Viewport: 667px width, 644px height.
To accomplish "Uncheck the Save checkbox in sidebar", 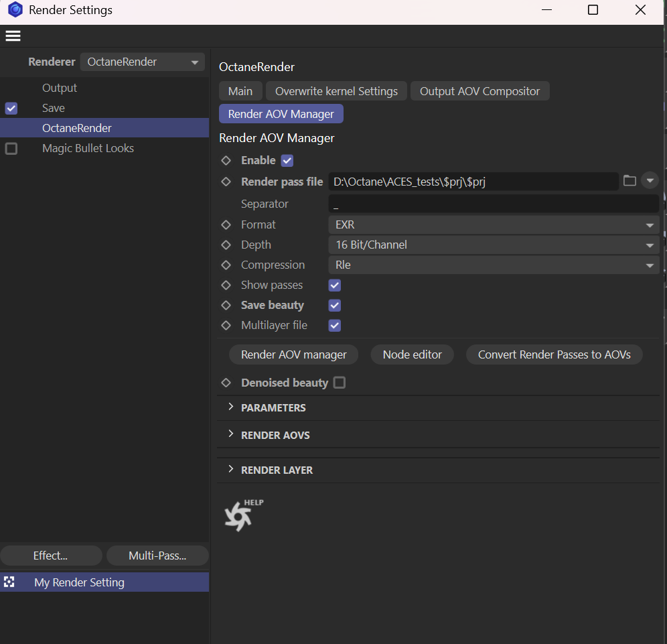I will [x=11, y=108].
